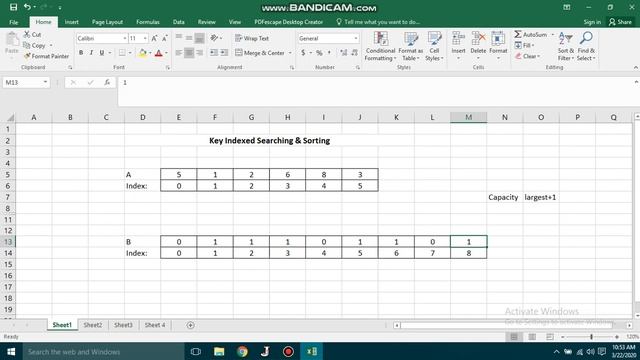This screenshot has width=640, height=360.
Task: Switch to Sheet 4 worksheet tab
Action: (155, 325)
